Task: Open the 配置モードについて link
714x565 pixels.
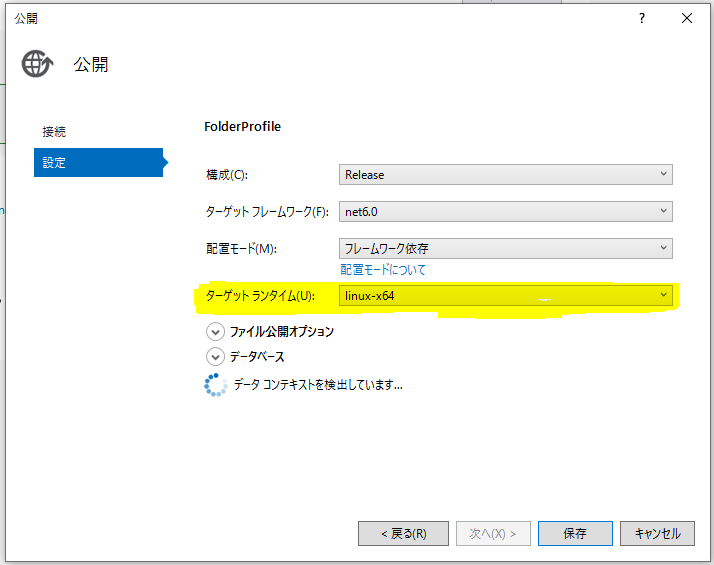Action: pos(383,270)
